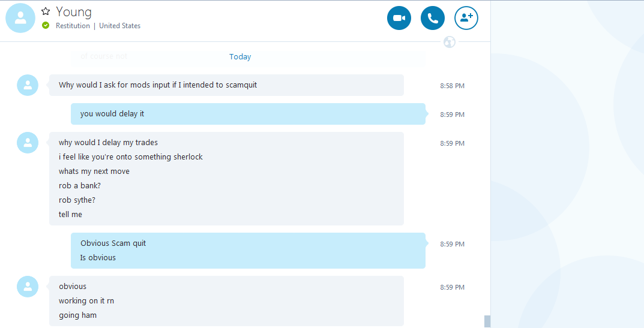This screenshot has height=328, width=644.
Task: Click the line 'Is obvious'
Action: [98, 257]
